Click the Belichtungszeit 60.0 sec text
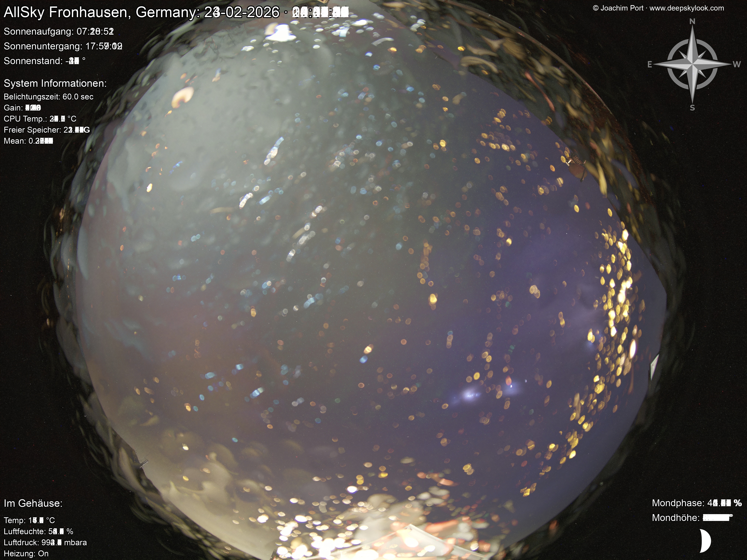 click(48, 97)
